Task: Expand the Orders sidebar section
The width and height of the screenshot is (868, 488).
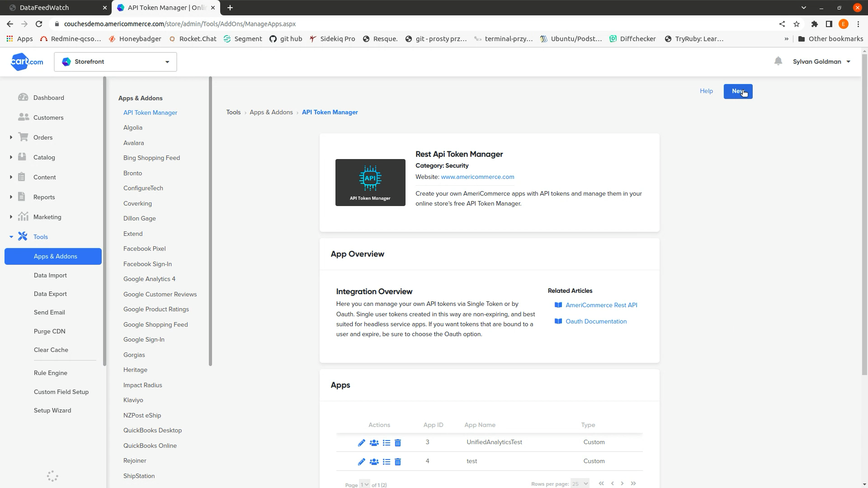Action: [11, 137]
